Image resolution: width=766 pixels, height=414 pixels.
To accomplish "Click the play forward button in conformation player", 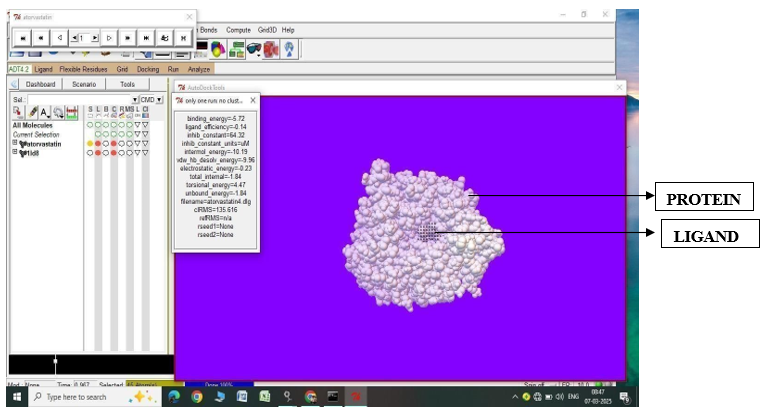I will coord(109,38).
